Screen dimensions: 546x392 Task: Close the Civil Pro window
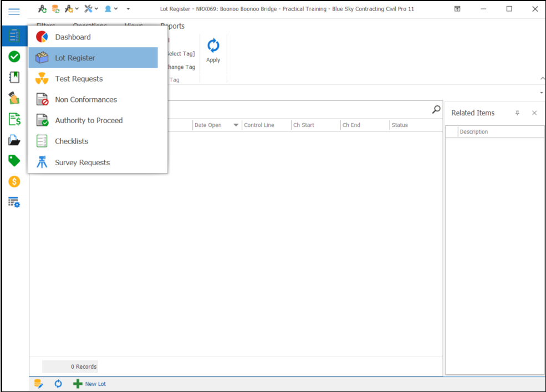(535, 9)
